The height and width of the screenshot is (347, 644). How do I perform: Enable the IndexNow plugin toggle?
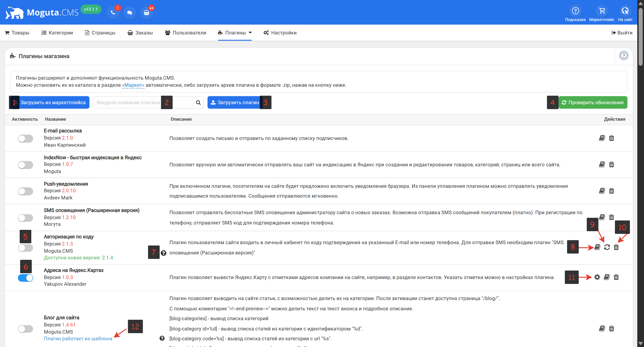pyautogui.click(x=25, y=165)
